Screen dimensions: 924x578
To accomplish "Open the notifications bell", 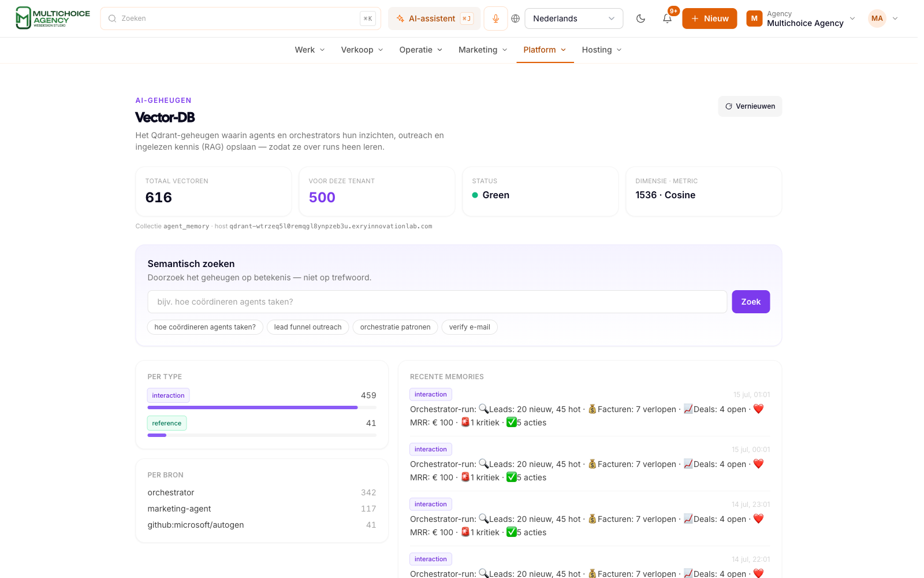I will pos(667,18).
